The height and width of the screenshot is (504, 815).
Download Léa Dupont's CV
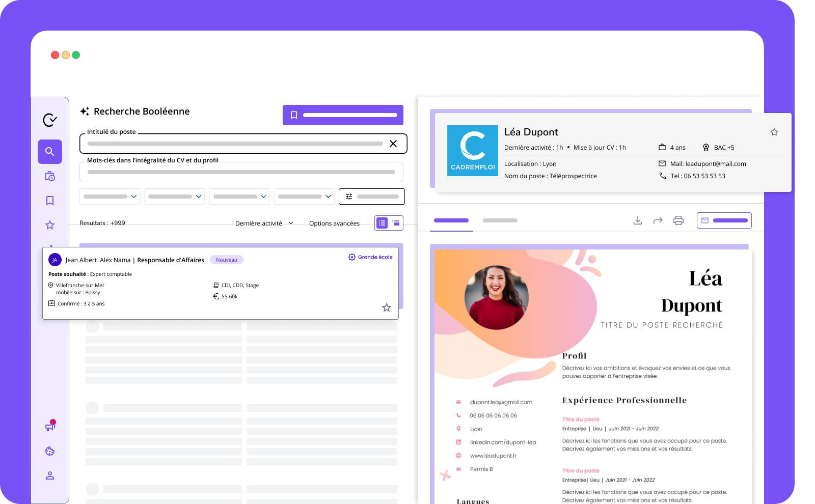click(x=637, y=220)
